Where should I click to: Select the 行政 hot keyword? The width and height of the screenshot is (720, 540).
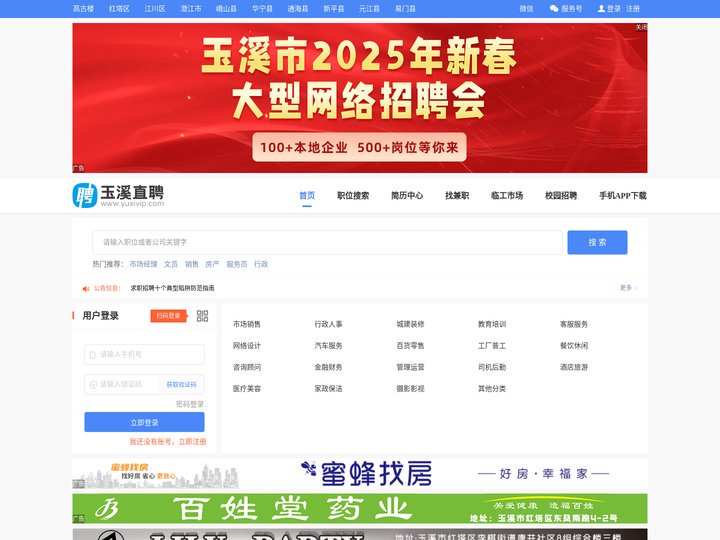pos(261,264)
